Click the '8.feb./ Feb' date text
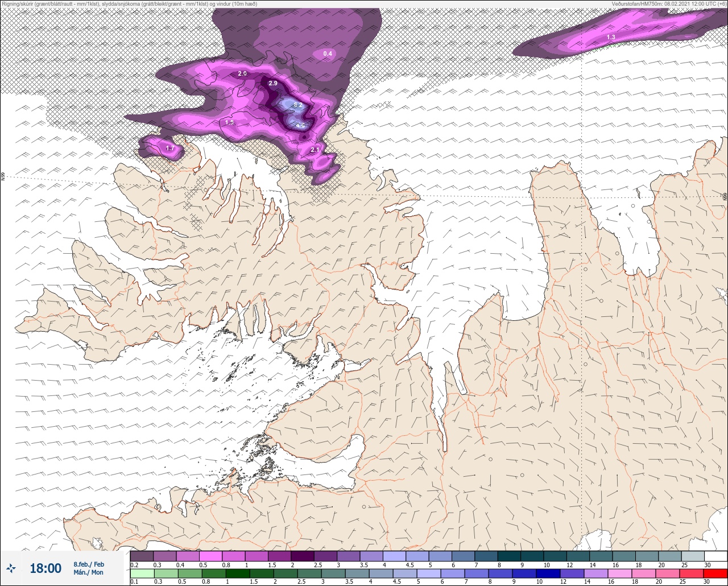The image size is (728, 586). click(89, 564)
